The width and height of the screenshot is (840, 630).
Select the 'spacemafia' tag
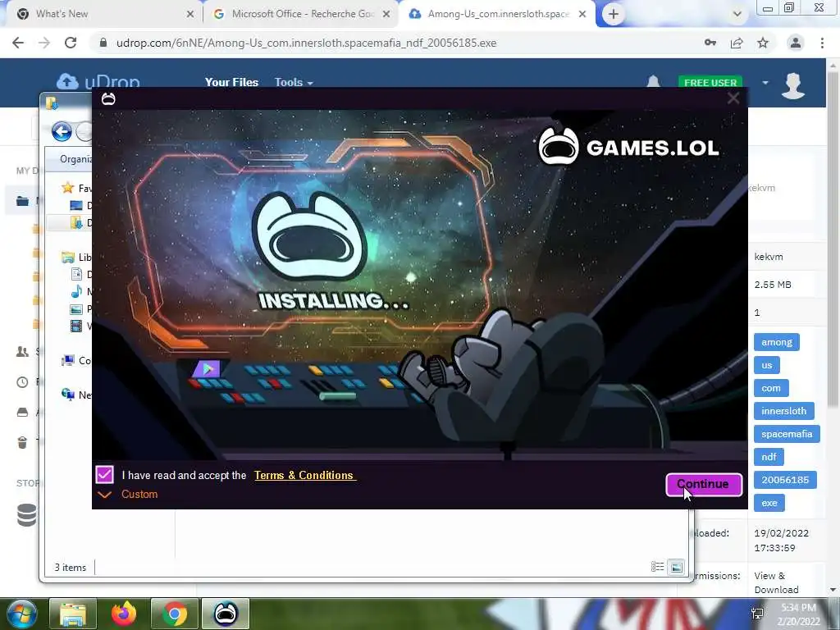[787, 434]
